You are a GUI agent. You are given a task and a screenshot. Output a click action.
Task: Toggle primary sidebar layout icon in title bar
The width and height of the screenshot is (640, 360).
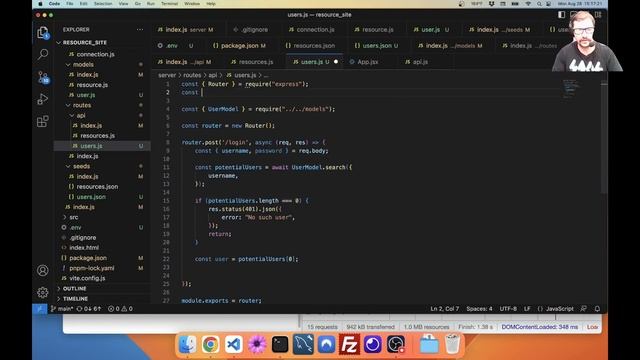pos(562,15)
